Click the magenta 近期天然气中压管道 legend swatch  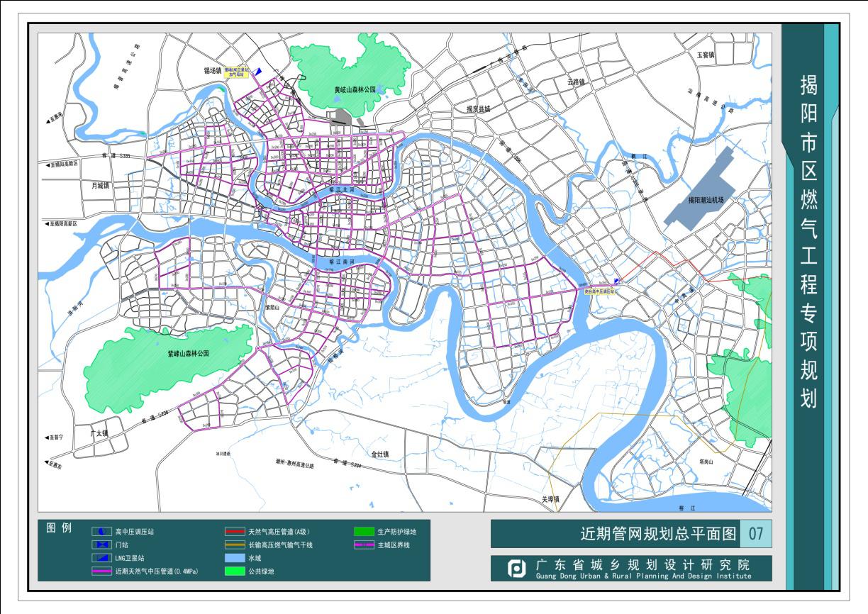coord(101,571)
